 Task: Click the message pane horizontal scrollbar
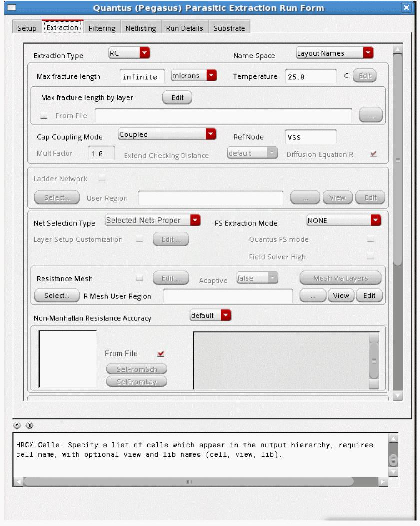[x=189, y=482]
